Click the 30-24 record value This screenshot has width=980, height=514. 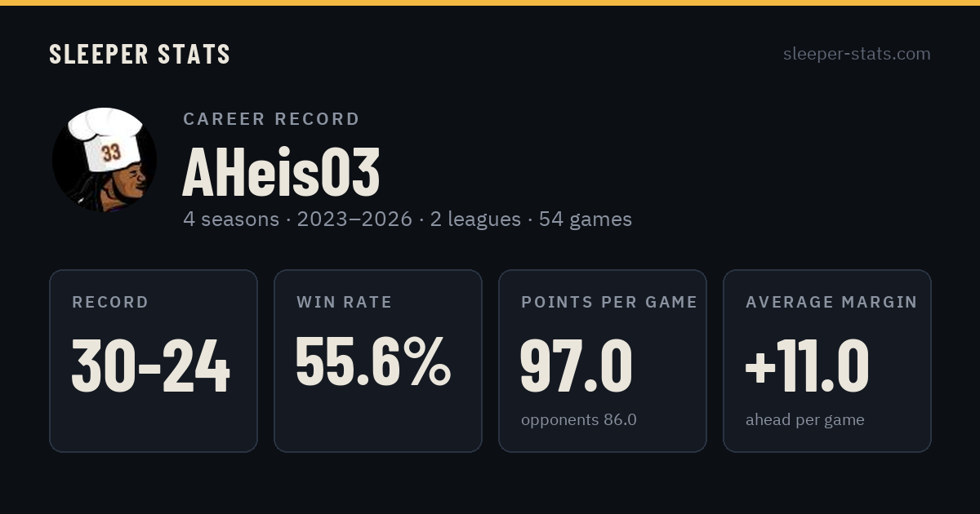pyautogui.click(x=151, y=366)
